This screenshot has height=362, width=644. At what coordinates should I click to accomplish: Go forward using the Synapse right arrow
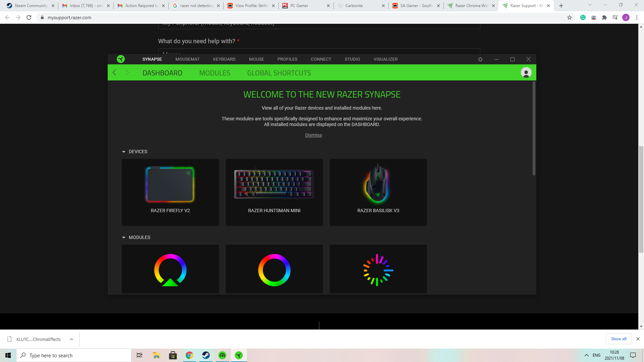(x=127, y=72)
